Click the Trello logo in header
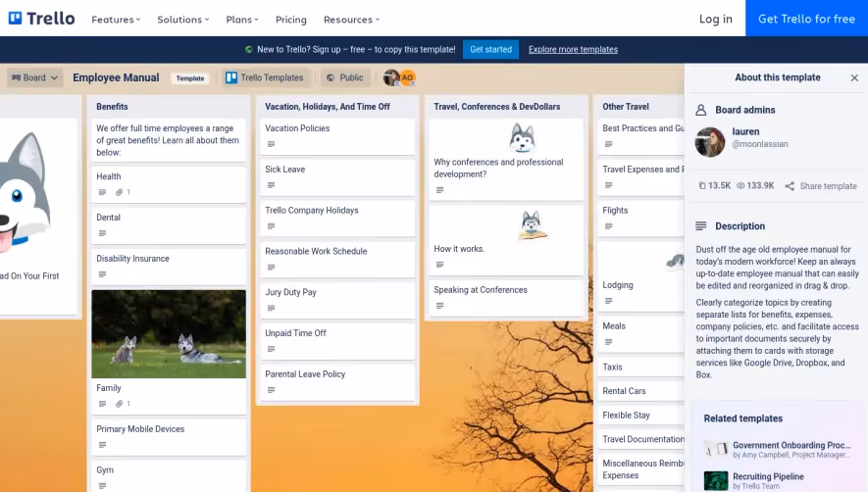 pos(41,19)
